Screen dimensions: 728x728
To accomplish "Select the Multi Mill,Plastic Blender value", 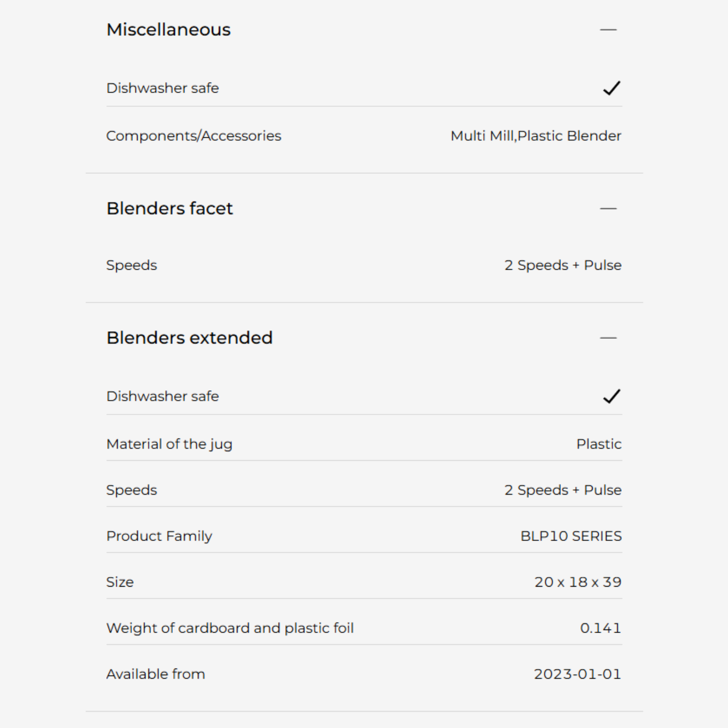I will (536, 136).
